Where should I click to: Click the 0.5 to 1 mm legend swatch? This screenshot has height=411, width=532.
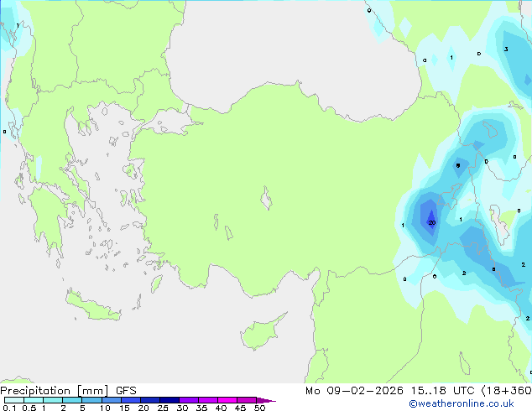(x=34, y=400)
